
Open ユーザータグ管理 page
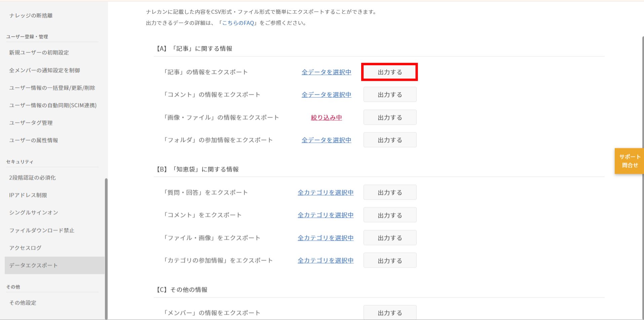pyautogui.click(x=31, y=123)
